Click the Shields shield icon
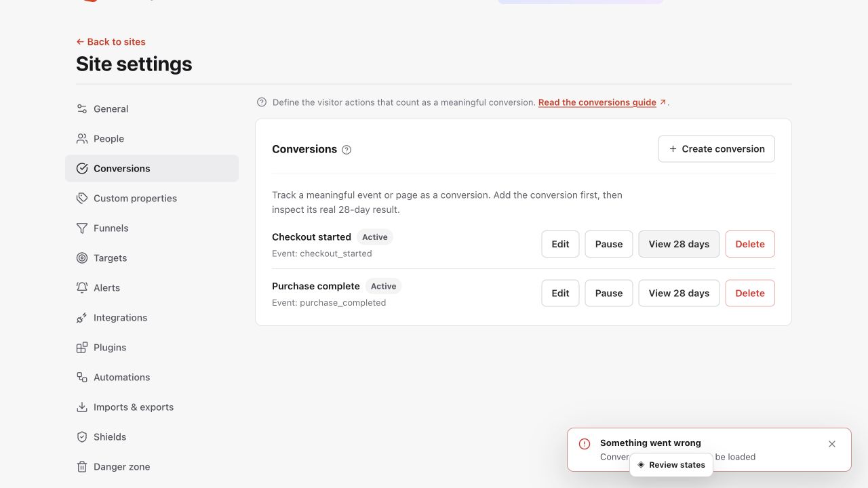Screen dimensions: 868x488 (82, 437)
